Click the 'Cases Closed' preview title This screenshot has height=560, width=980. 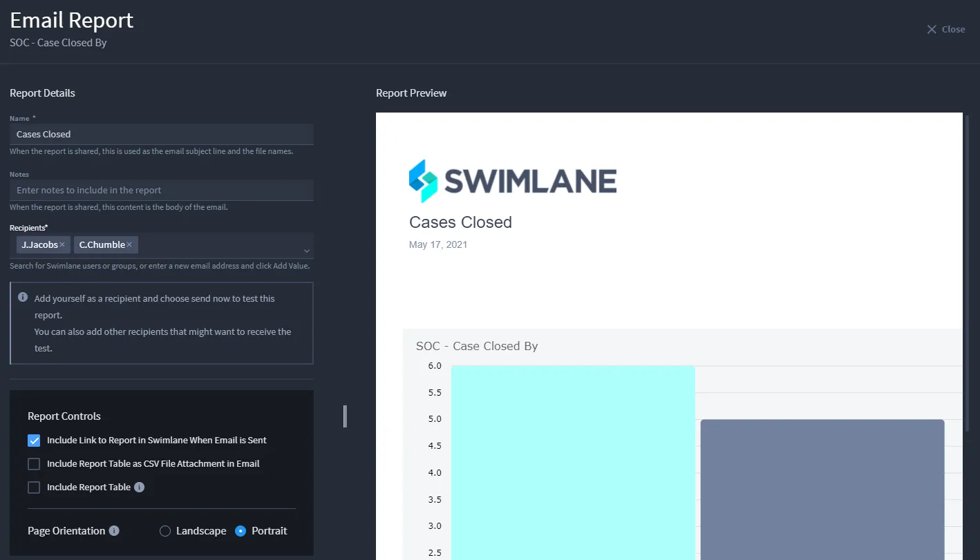tap(460, 222)
